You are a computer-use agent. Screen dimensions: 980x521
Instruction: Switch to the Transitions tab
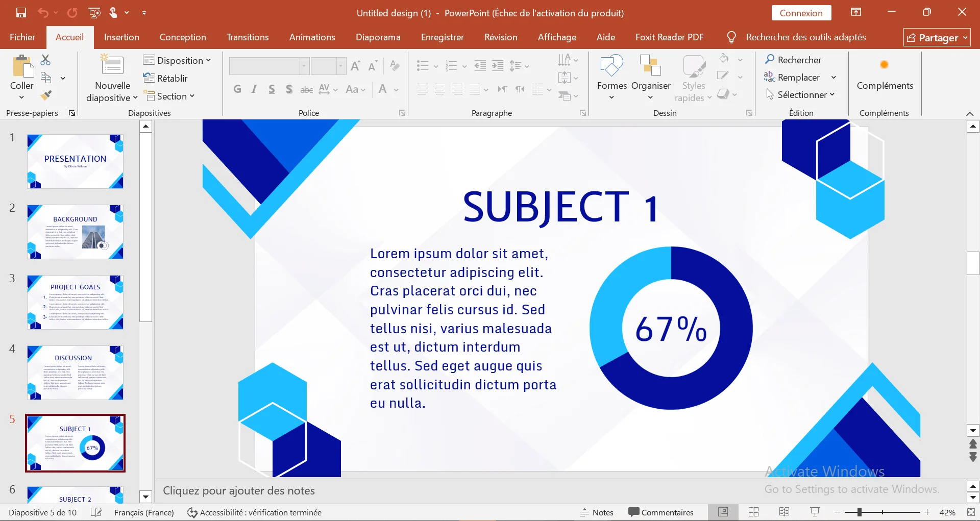tap(248, 37)
